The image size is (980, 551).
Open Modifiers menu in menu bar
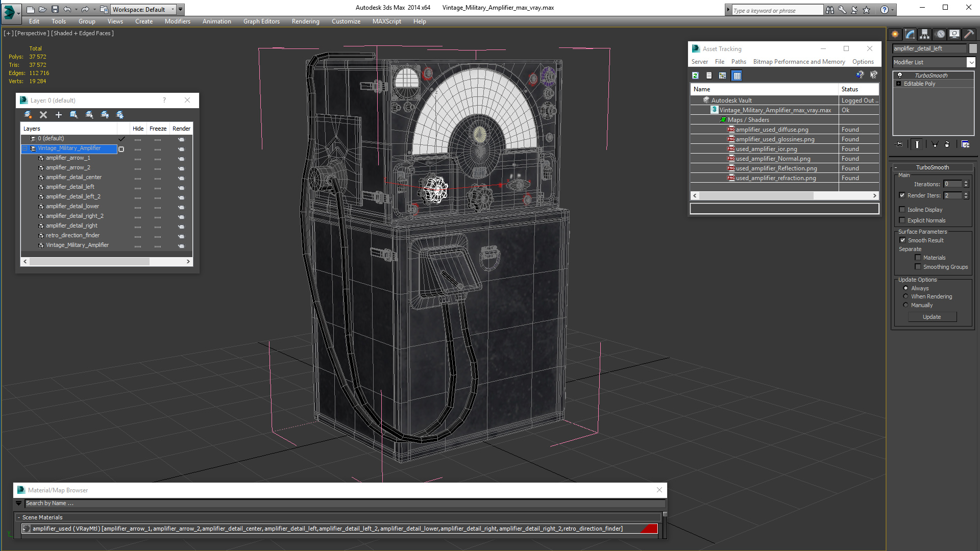[x=178, y=21]
